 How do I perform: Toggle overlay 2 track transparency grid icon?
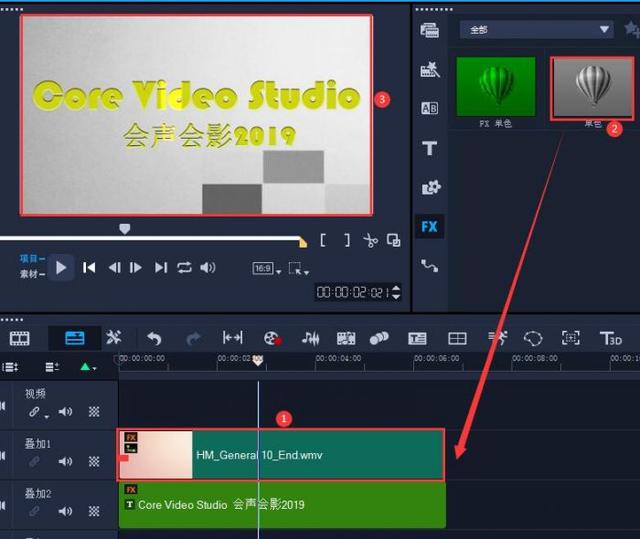point(94,511)
